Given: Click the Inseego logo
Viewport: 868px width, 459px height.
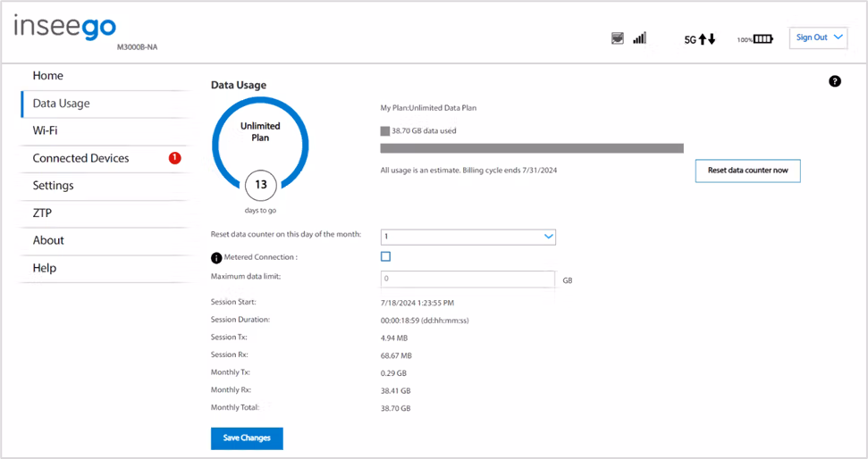Looking at the screenshot, I should tap(64, 27).
